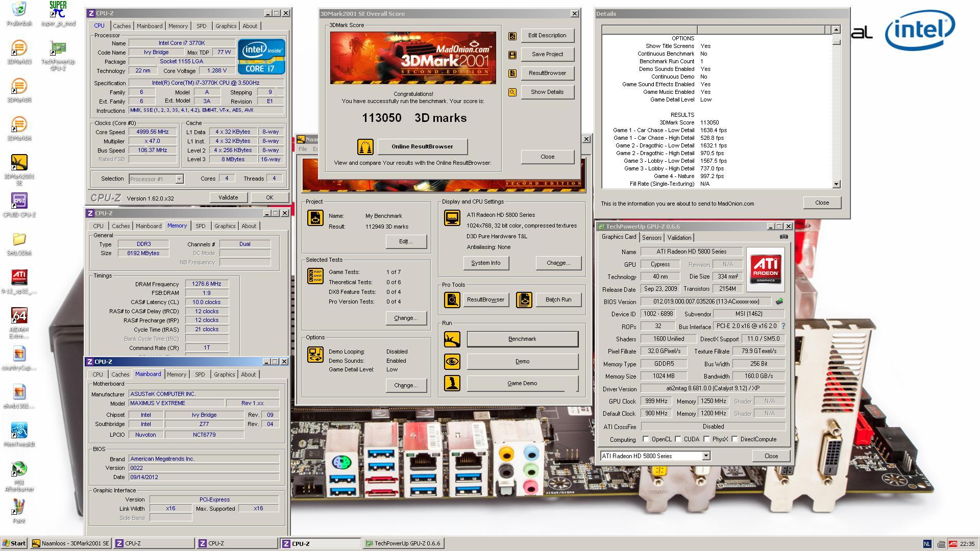This screenshot has height=551, width=980.
Task: Open the About tab in the CPU-Z Mainboard window
Action: [x=249, y=374]
